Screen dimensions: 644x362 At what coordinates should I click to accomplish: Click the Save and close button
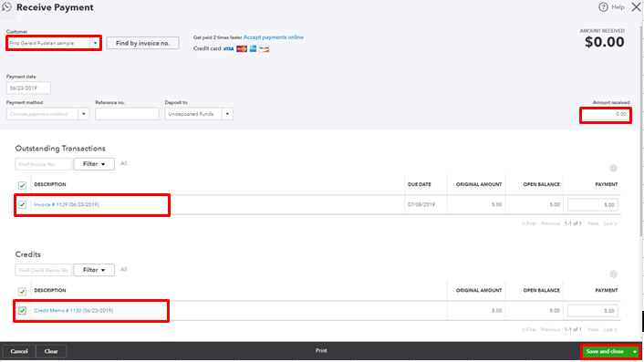coord(605,352)
